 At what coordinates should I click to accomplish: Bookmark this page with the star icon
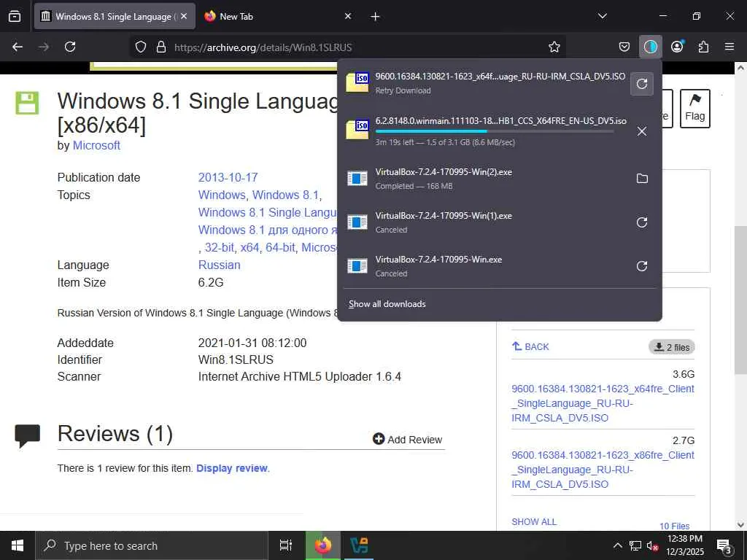coord(554,47)
